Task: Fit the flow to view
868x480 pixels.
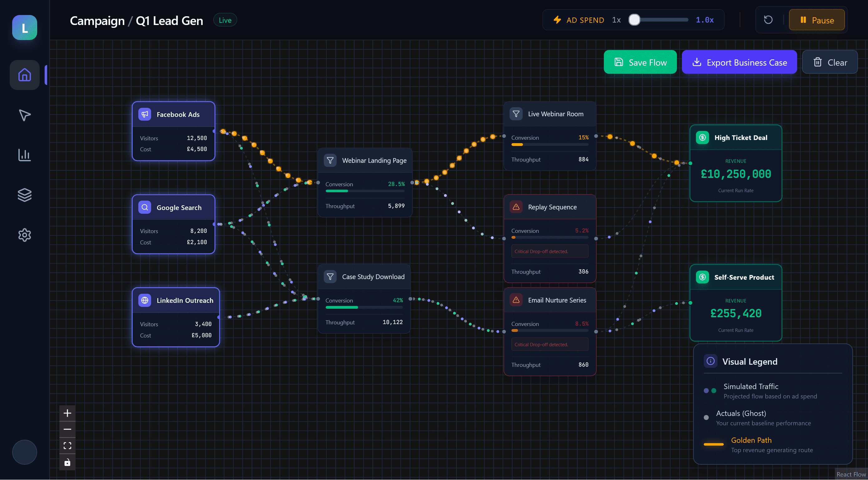Action: [x=67, y=446]
